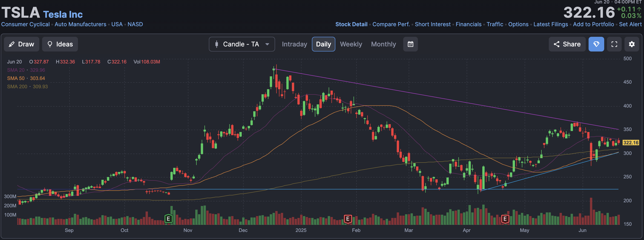Click the 322.16 price tag on the axis
This screenshot has height=240, width=644.
point(630,143)
